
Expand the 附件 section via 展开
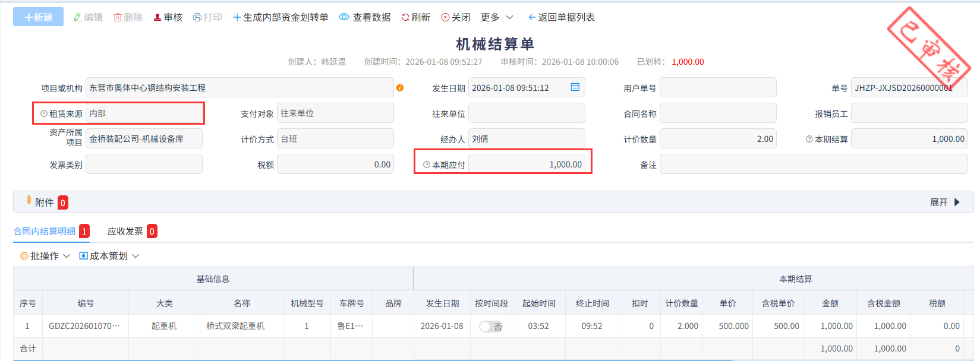click(x=944, y=202)
